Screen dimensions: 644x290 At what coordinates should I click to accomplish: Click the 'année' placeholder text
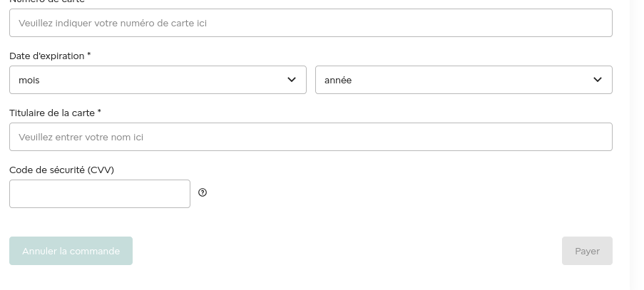pyautogui.click(x=338, y=81)
